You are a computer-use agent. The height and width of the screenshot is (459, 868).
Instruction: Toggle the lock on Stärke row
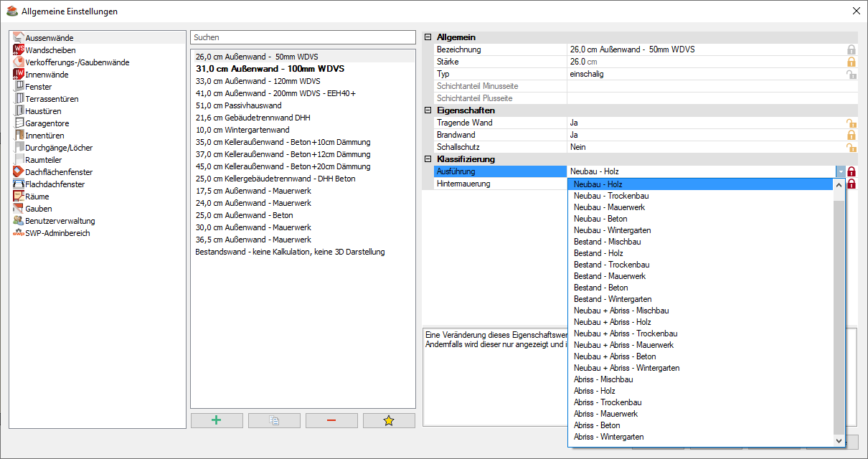pyautogui.click(x=852, y=62)
